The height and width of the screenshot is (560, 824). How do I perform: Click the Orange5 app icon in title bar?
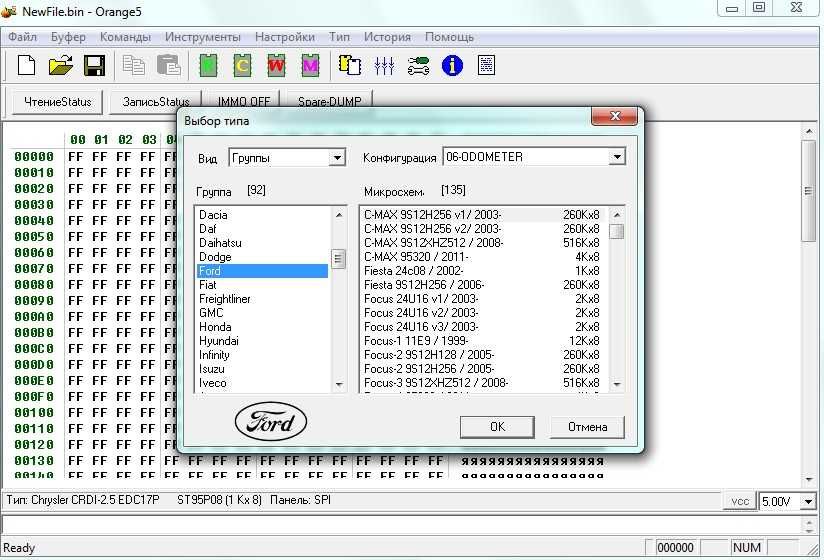point(9,11)
